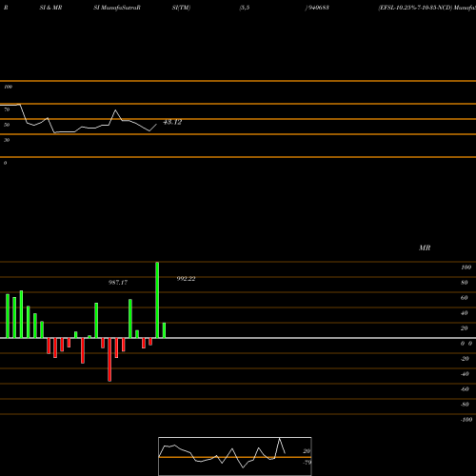
Task: Click the 20 label beside the mini chart
Action: click(307, 451)
